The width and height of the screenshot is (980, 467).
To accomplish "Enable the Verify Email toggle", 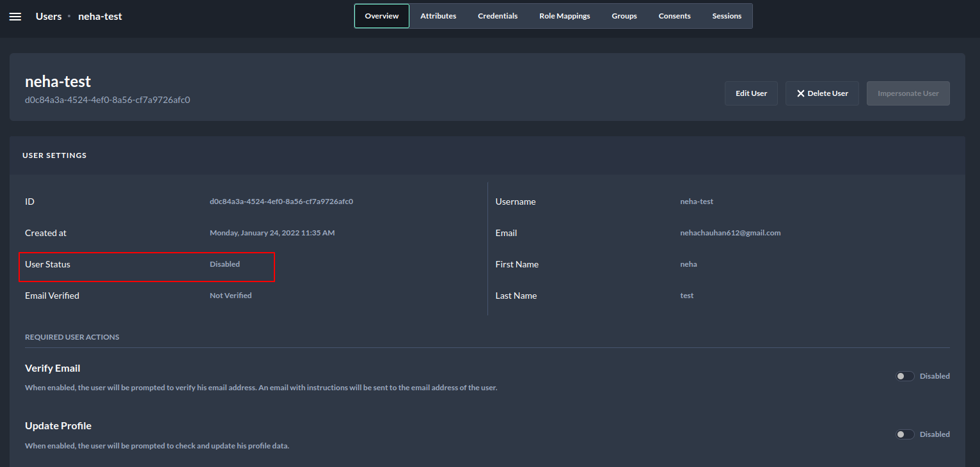I will [x=905, y=376].
